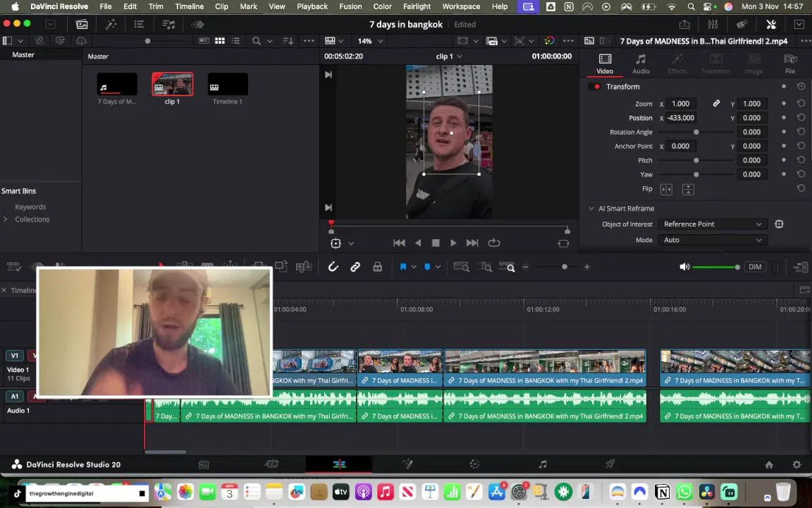Open the Inspector panel

[771, 25]
